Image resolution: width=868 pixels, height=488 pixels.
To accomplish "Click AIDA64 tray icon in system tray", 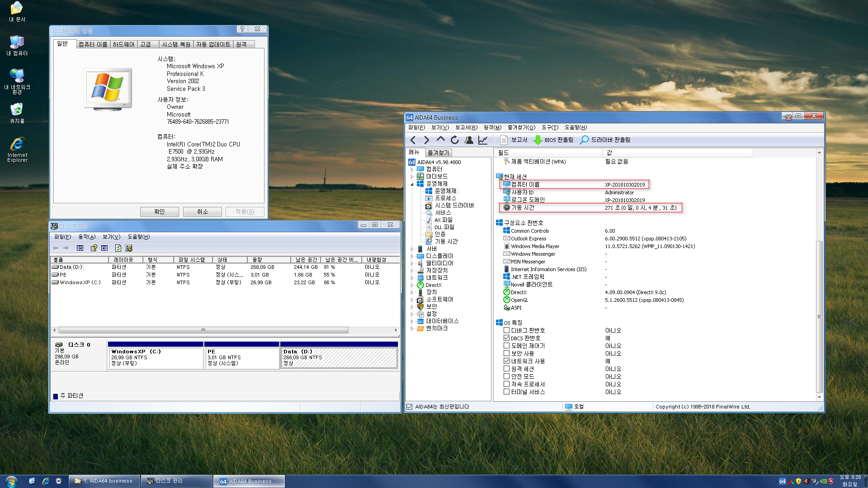I will (783, 481).
